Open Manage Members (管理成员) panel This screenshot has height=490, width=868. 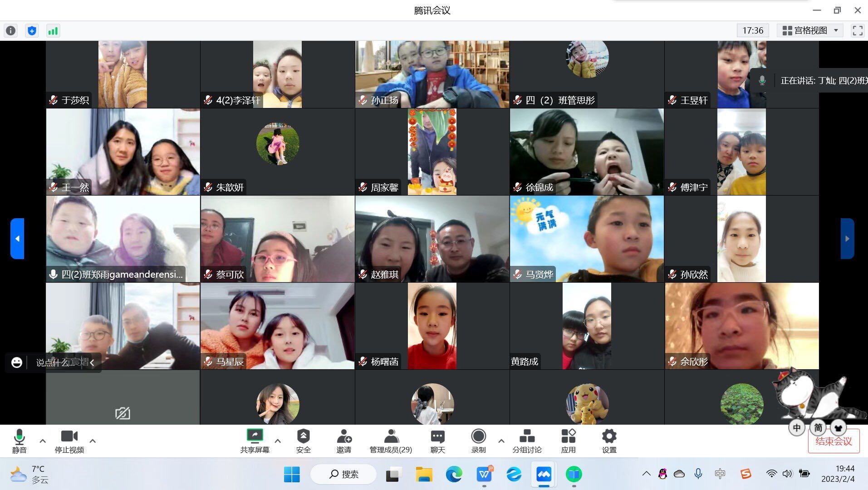[391, 441]
